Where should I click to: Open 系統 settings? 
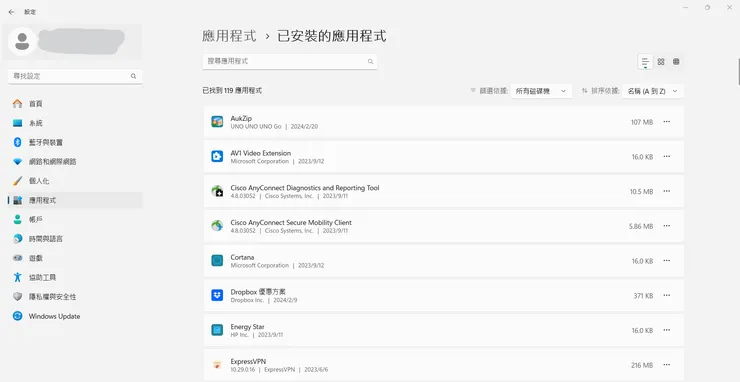point(75,123)
